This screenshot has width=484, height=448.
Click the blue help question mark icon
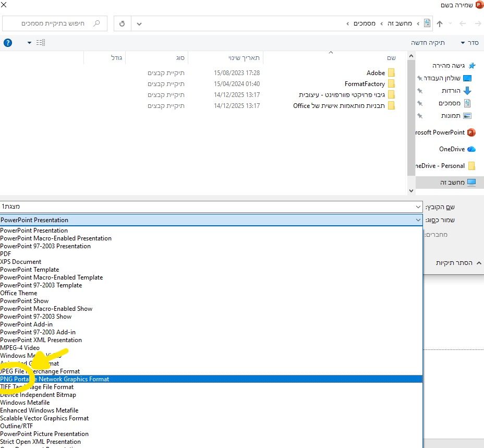[7, 43]
